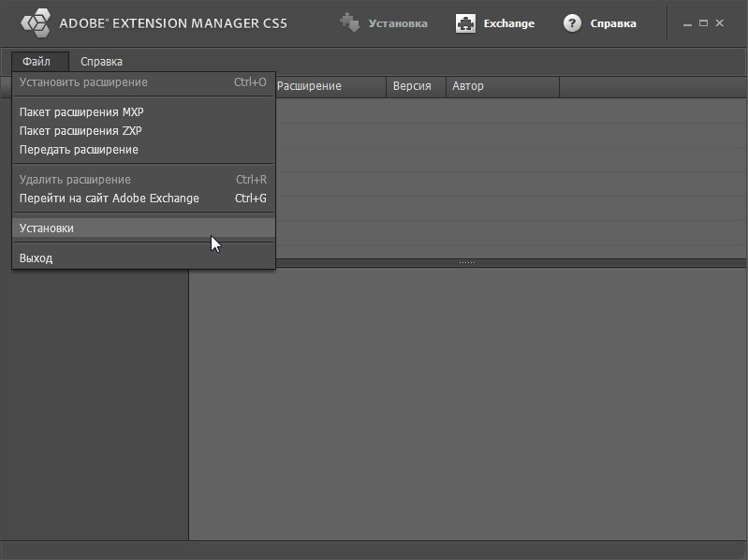Sort by the Автор column header
The height and width of the screenshot is (560, 748).
click(503, 86)
